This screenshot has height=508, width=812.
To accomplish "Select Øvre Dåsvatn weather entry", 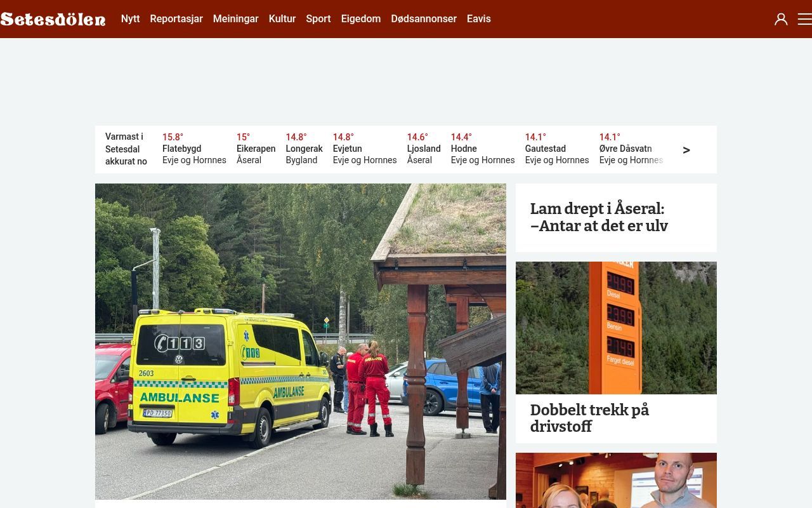I will click(x=631, y=149).
